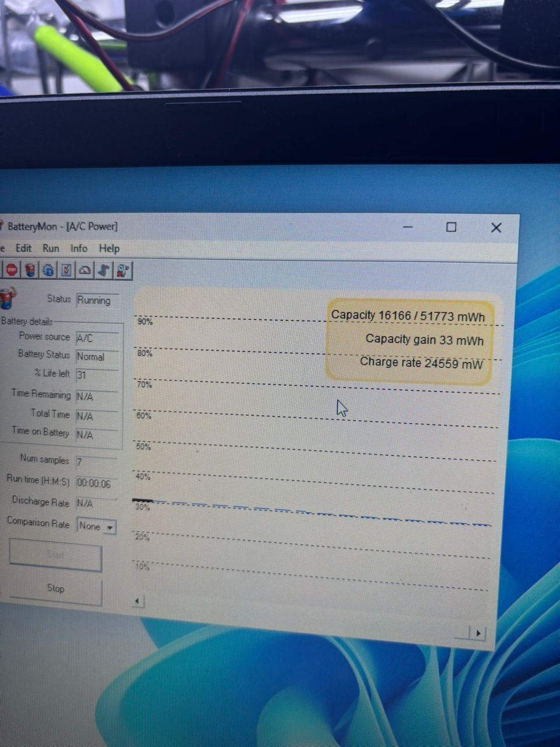Click the Capacity 16166 / 51773 mWh text
Image resolution: width=560 pixels, height=747 pixels.
tap(408, 316)
